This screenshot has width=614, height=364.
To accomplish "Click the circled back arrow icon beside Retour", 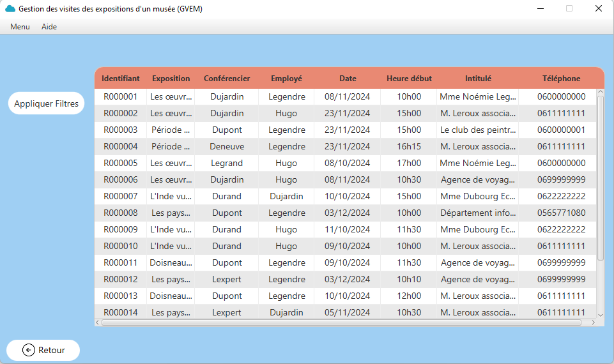I will (28, 350).
